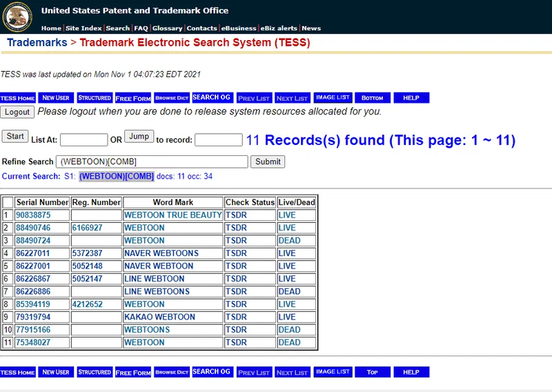Open NAVER WEBTOONS word mark

[x=161, y=253]
